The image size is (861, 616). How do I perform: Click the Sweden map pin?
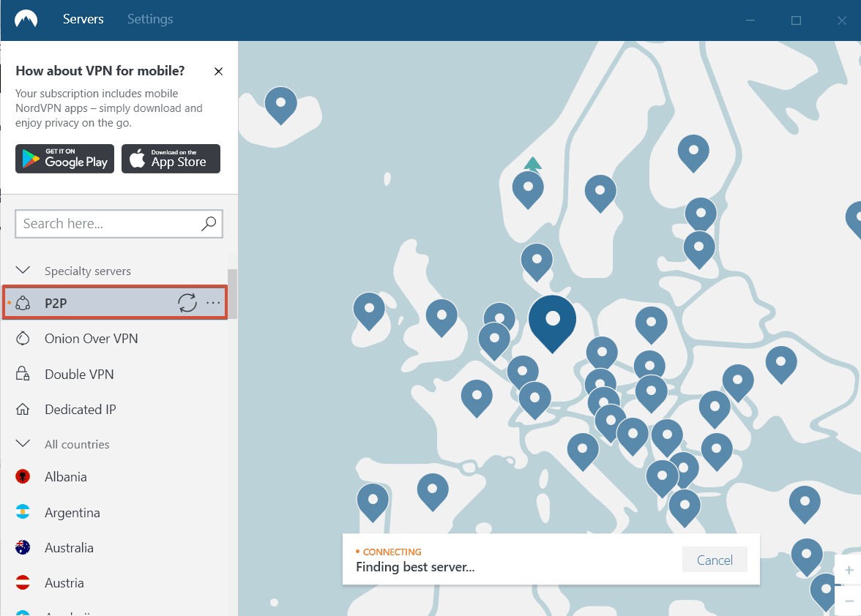coord(600,194)
